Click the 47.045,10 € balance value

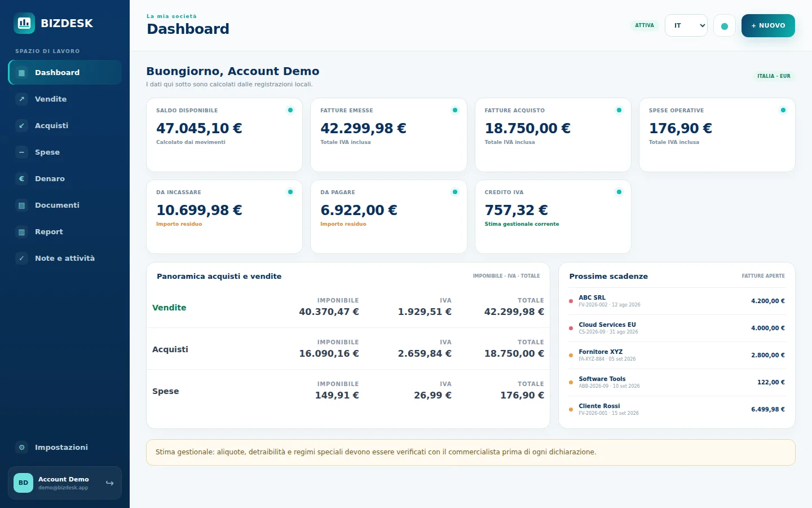(199, 128)
